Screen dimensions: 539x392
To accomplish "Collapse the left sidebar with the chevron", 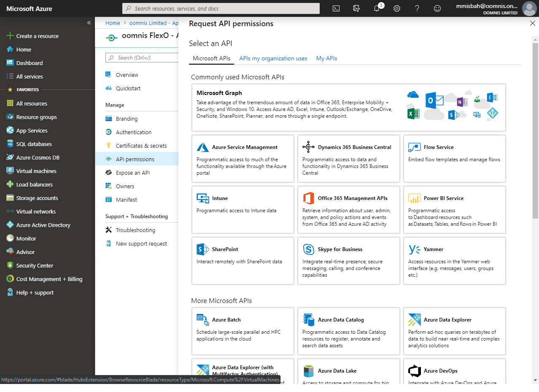I will [89, 23].
